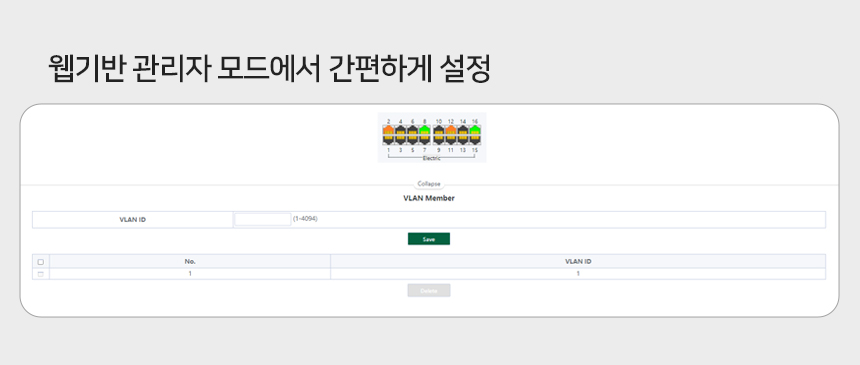Screen dimensions: 860x365
Task: Click the VLAN ID column header
Action: point(578,261)
